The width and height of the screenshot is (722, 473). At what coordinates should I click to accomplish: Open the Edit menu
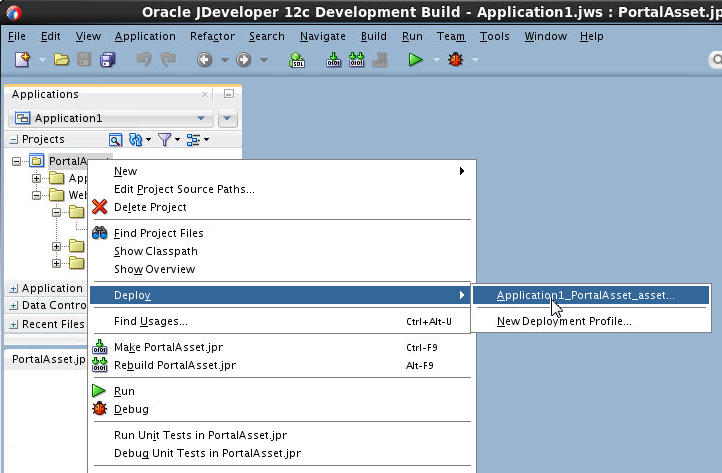tap(51, 36)
